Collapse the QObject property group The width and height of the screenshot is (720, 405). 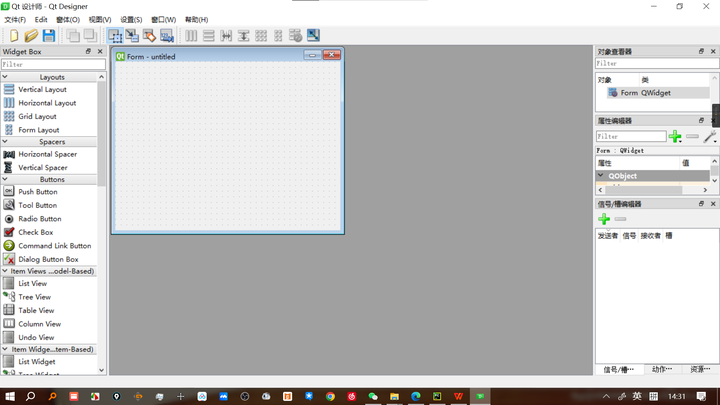(x=601, y=175)
